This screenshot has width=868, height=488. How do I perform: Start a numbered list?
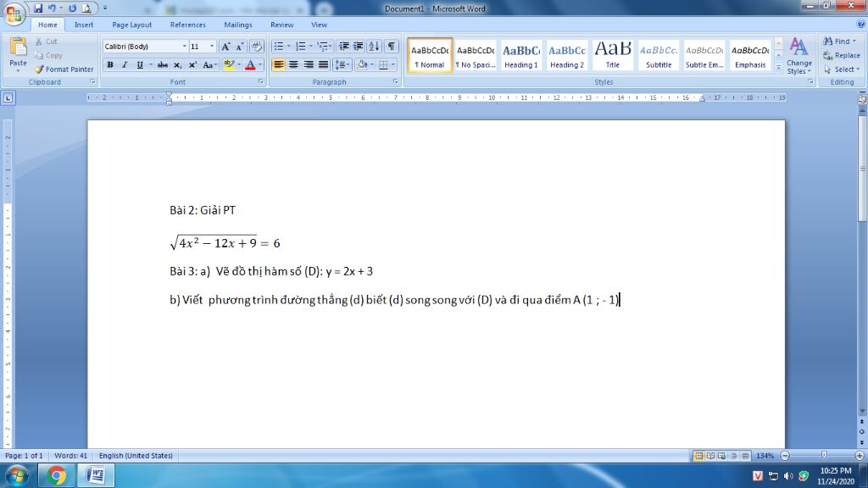tap(301, 47)
